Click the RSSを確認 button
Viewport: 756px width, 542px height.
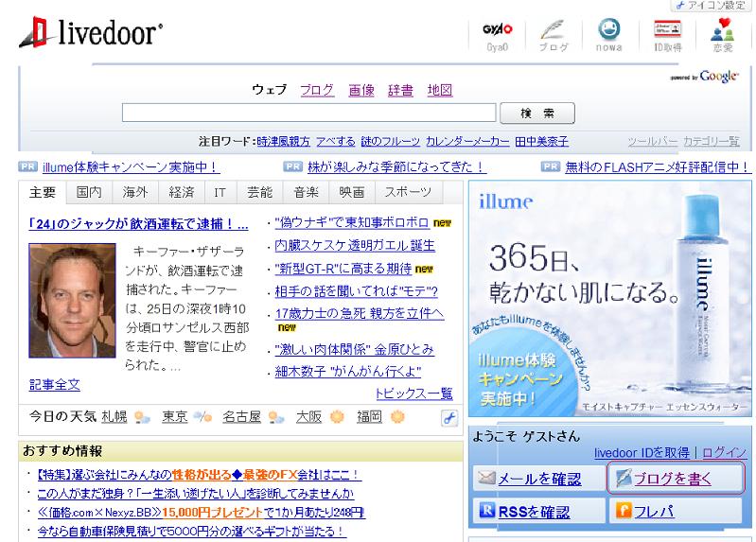[x=538, y=510]
